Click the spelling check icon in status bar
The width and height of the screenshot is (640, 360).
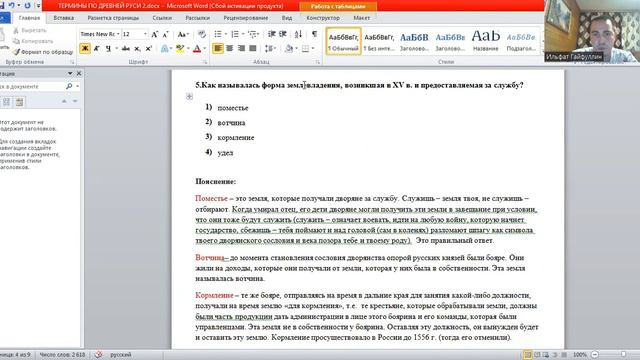point(98,355)
